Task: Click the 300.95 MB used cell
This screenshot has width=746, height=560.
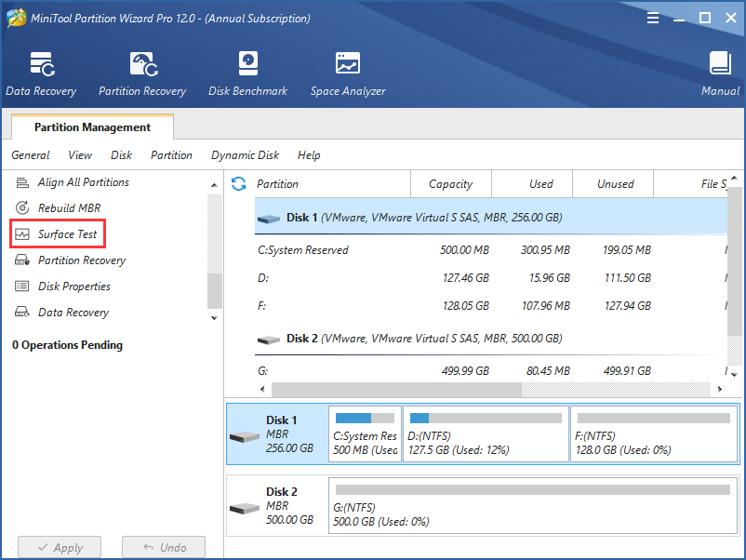Action: [545, 250]
